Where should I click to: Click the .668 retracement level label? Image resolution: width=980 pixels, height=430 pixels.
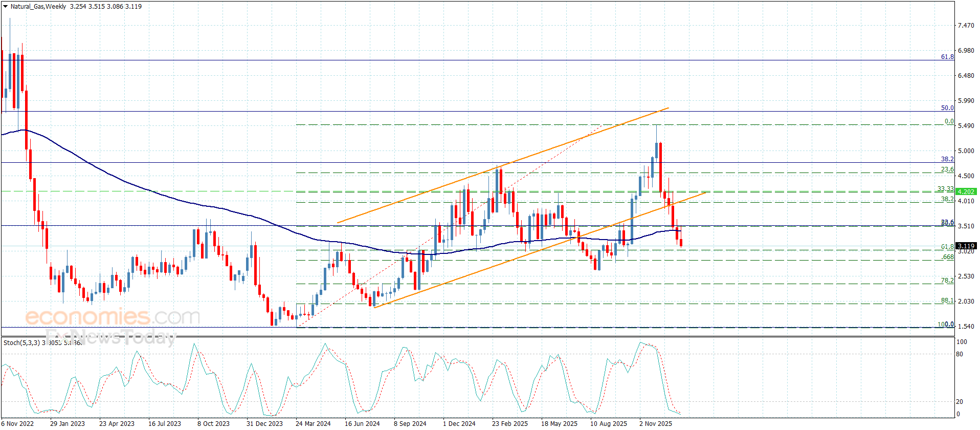[948, 257]
